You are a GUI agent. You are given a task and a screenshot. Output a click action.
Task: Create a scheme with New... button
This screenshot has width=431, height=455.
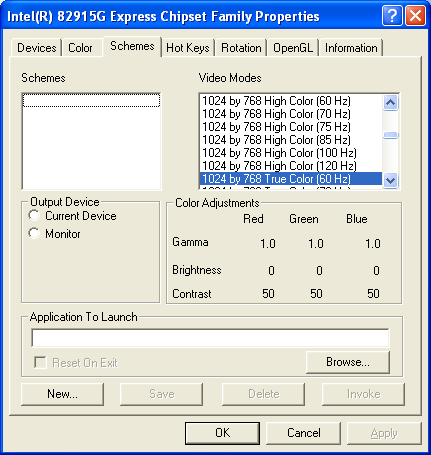(x=62, y=394)
